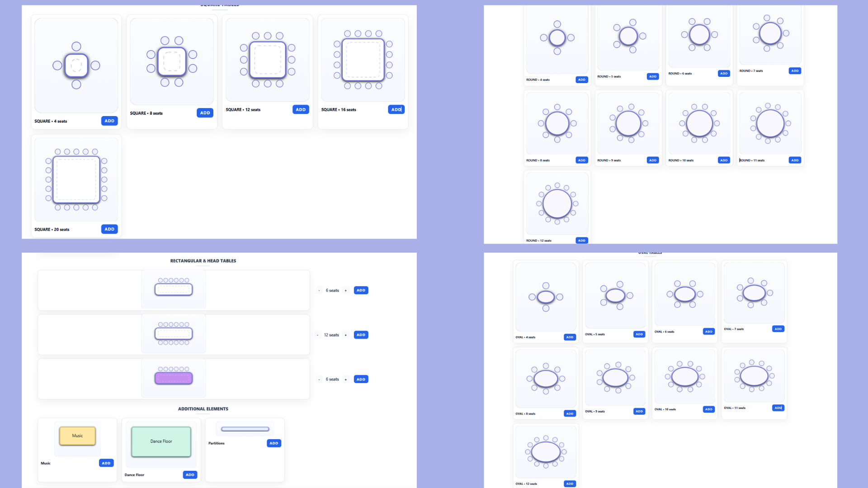The width and height of the screenshot is (868, 488).
Task: Add the OVAL 6 seats table
Action: coord(709,332)
